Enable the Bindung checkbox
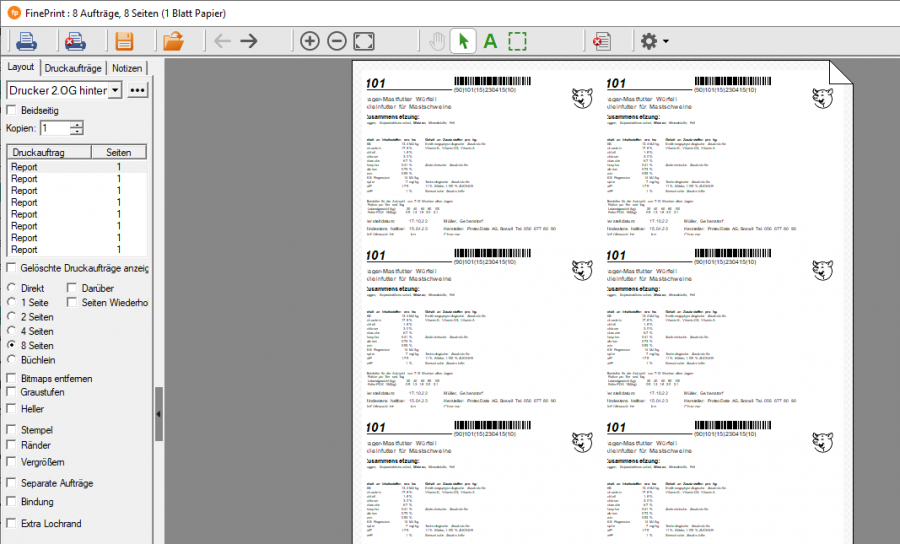This screenshot has width=900, height=544. pos(11,501)
